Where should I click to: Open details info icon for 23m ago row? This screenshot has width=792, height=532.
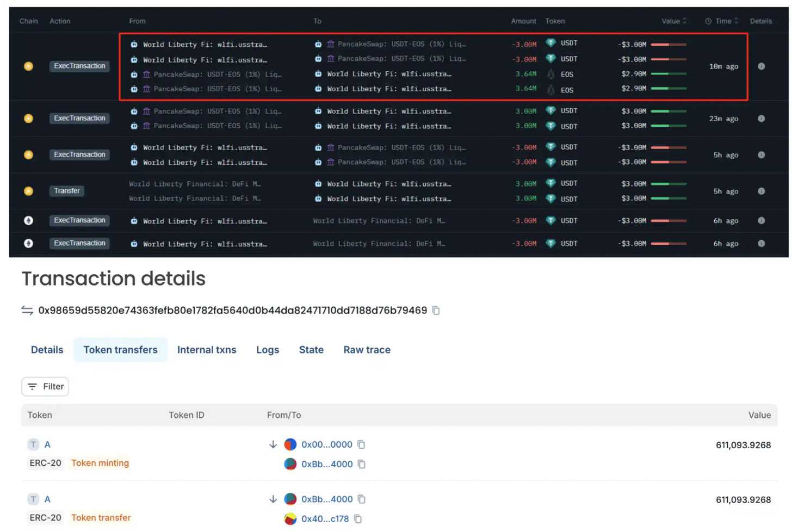click(x=762, y=119)
